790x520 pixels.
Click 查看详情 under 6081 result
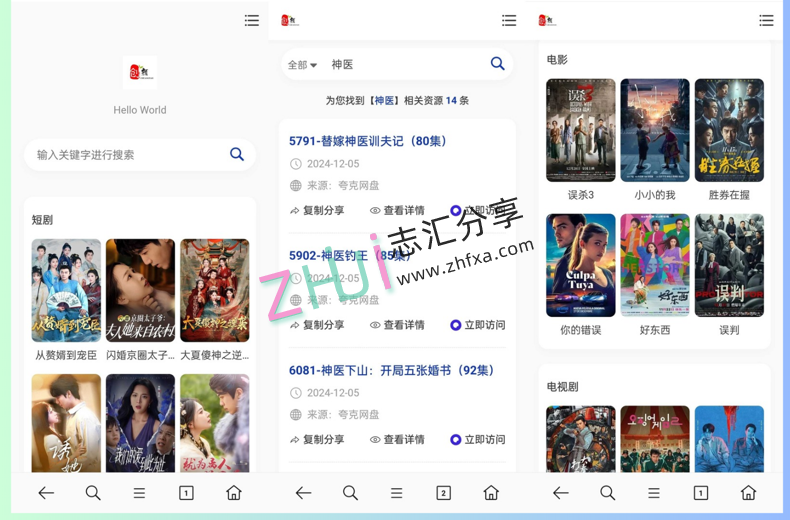(x=397, y=439)
